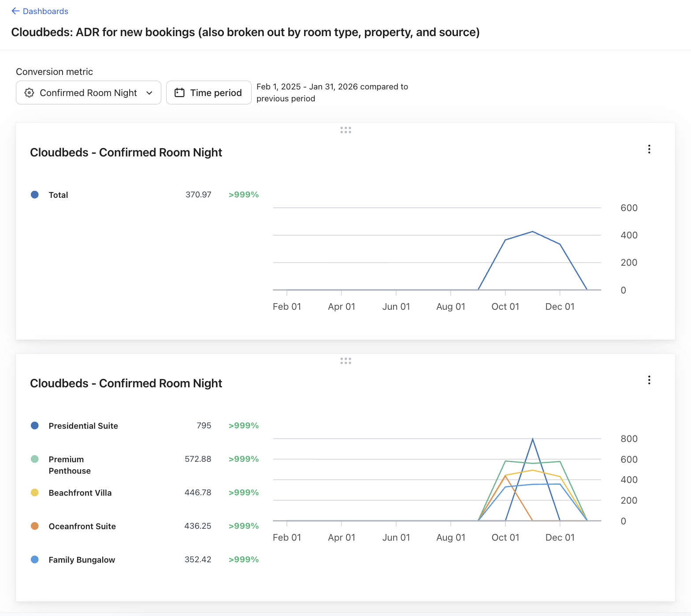Select the Presidential Suite legend label
Image resolution: width=691 pixels, height=616 pixels.
click(x=83, y=426)
